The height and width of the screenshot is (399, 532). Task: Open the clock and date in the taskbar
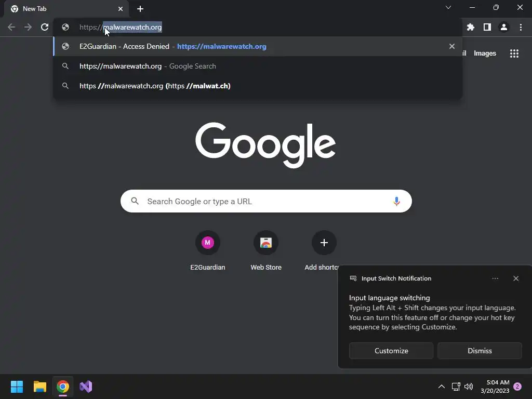click(495, 387)
